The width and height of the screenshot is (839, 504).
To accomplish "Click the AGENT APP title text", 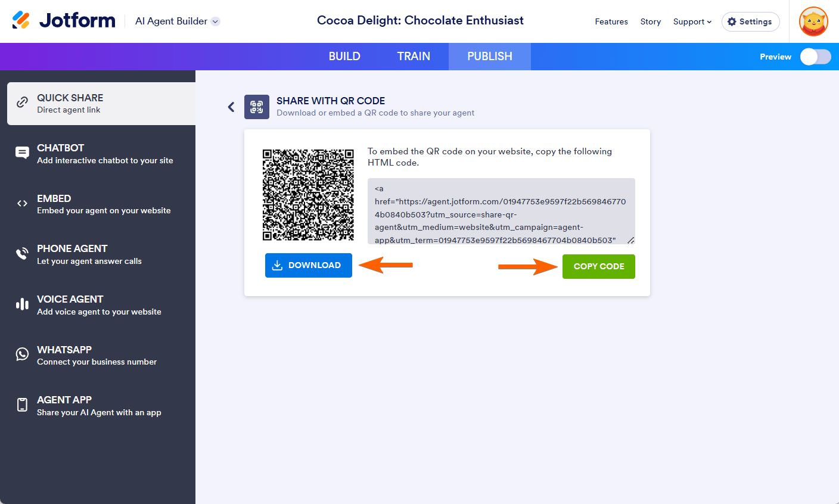I will click(x=64, y=400).
